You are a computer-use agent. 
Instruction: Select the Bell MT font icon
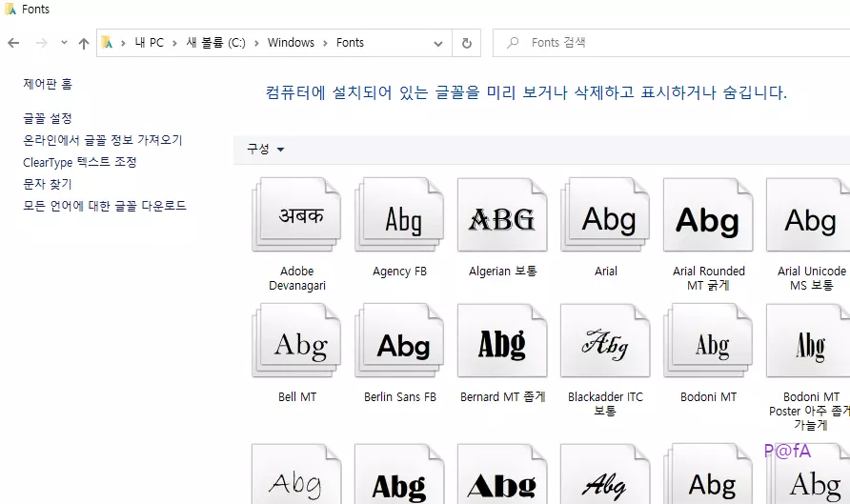(296, 340)
